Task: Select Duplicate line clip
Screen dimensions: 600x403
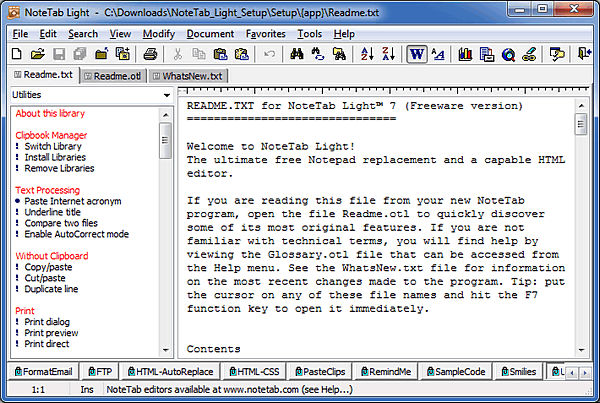Action: tap(51, 289)
